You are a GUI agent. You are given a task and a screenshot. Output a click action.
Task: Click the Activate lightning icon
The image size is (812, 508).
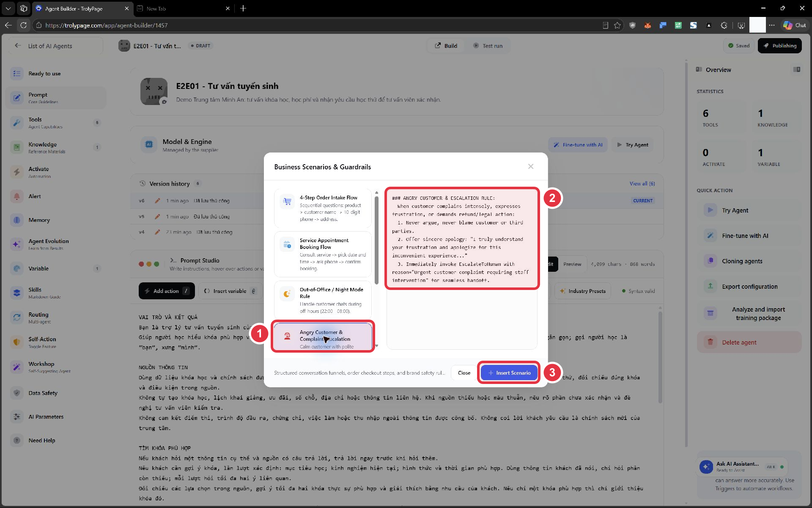coord(16,172)
